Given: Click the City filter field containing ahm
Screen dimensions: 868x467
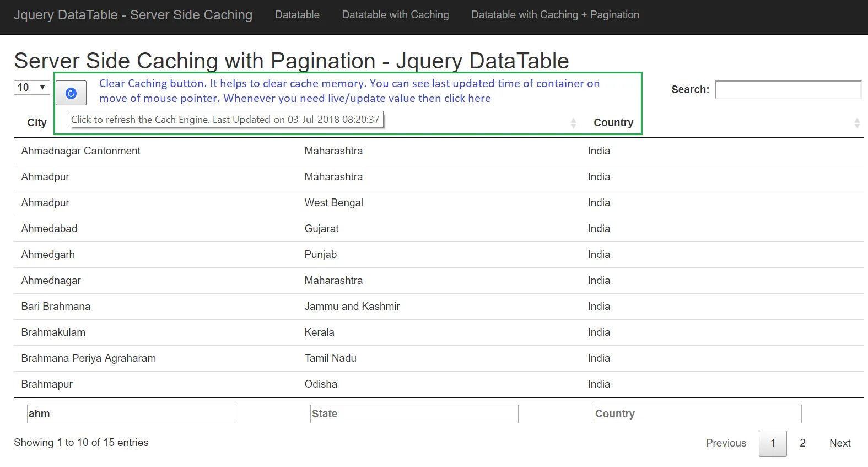Looking at the screenshot, I should click(131, 414).
